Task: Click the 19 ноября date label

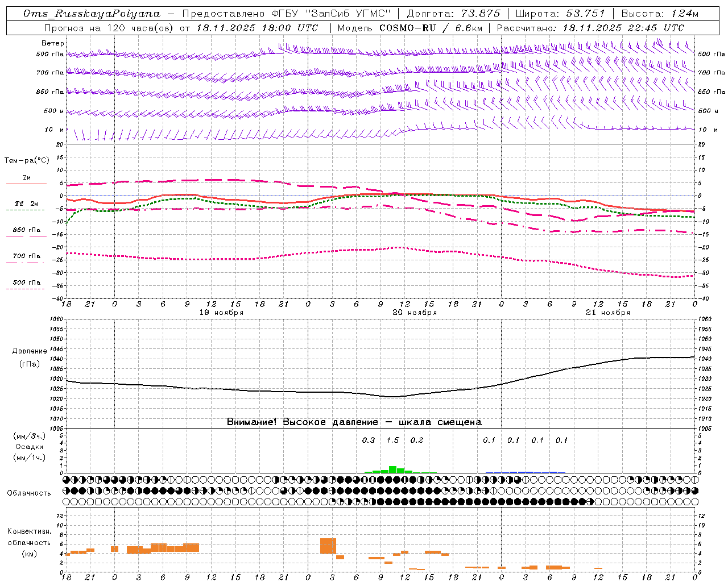Action: coord(221,313)
